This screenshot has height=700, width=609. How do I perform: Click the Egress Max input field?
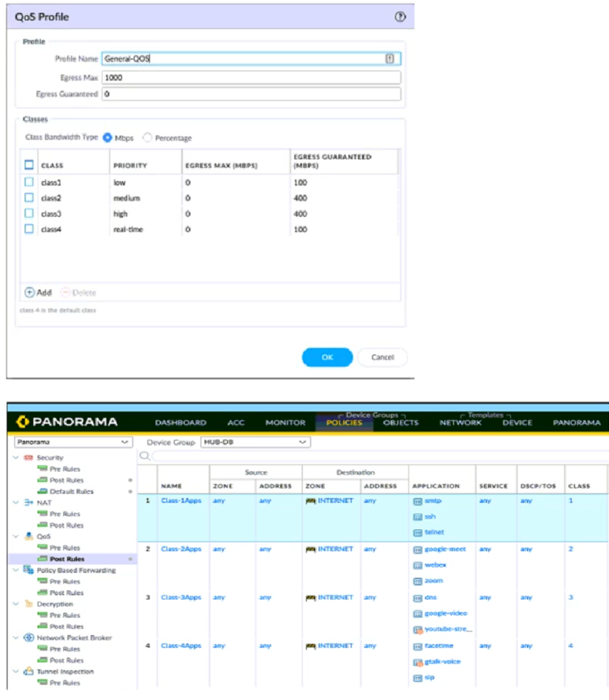pos(251,78)
